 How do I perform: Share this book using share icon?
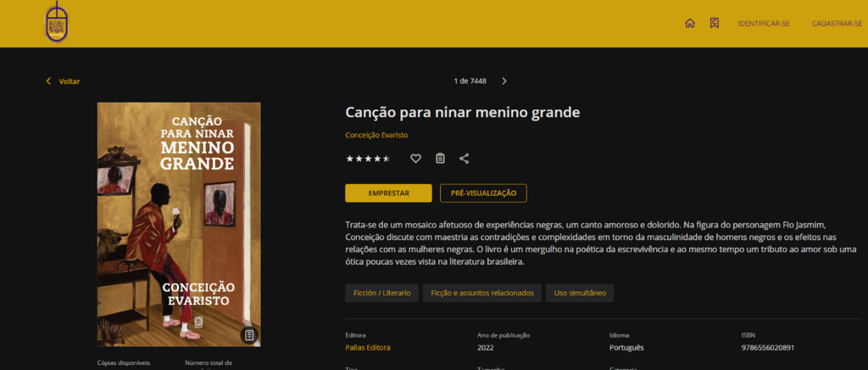click(464, 158)
